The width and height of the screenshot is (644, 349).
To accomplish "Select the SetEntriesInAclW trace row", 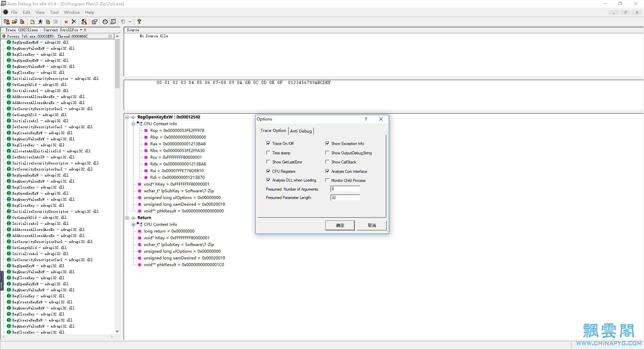I will point(43,157).
